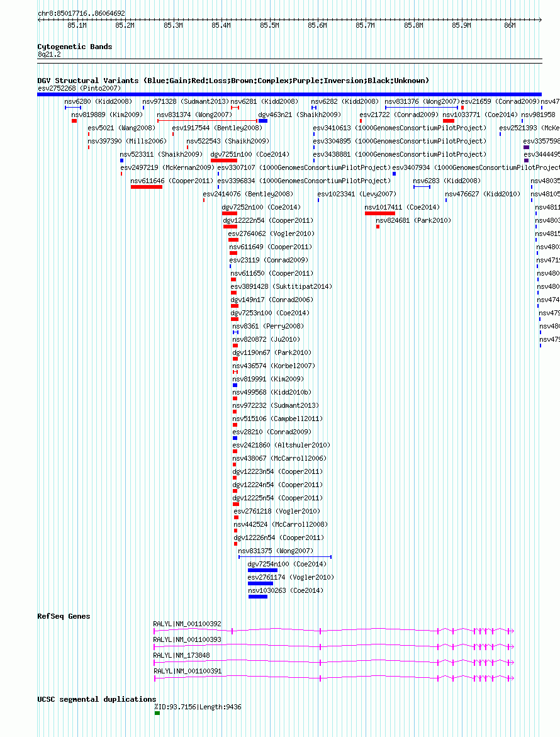The image size is (560, 737).
Task: Select the 85.9M ruler tick label
Action: (x=462, y=25)
